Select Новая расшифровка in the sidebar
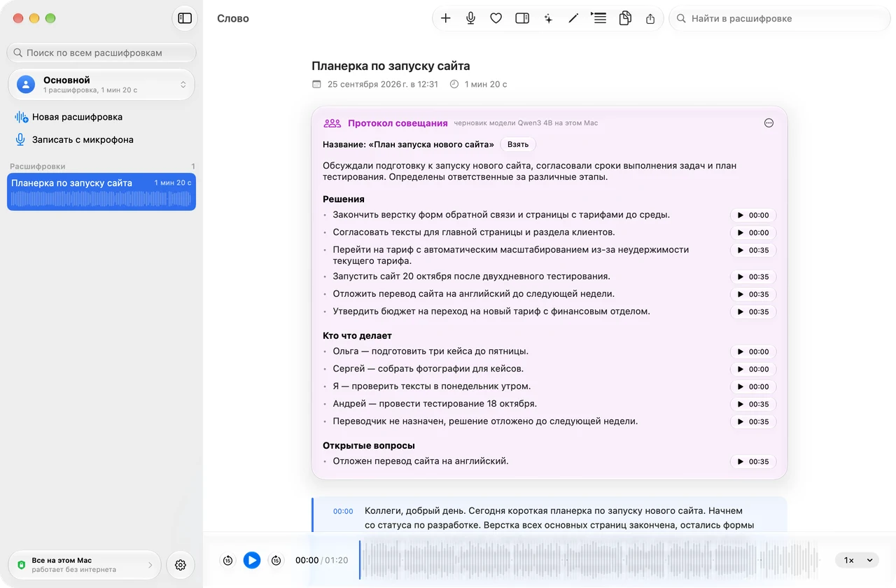Screen dimensions: 896x588 tap(69, 117)
